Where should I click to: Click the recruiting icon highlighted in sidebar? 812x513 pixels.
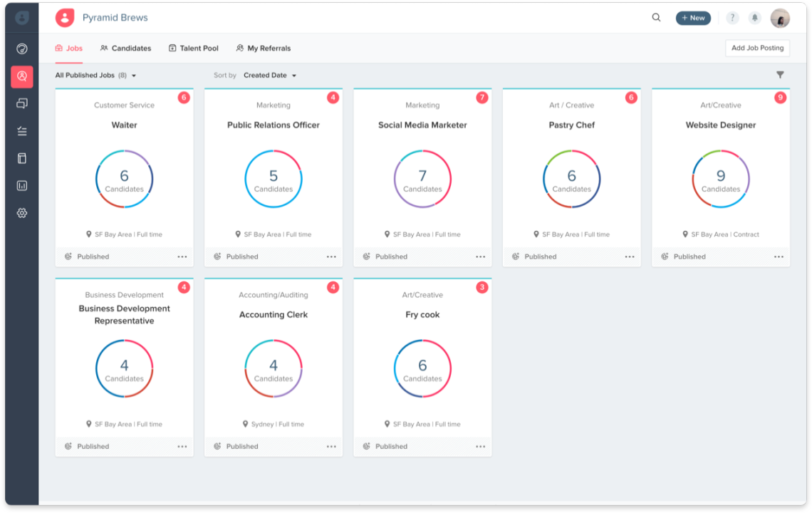point(22,76)
